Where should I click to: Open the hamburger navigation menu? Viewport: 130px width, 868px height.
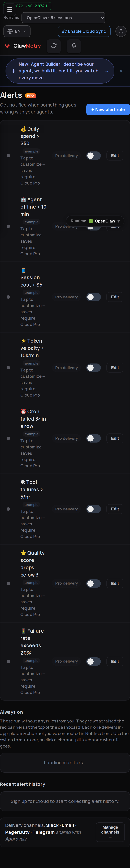tap(9, 9)
